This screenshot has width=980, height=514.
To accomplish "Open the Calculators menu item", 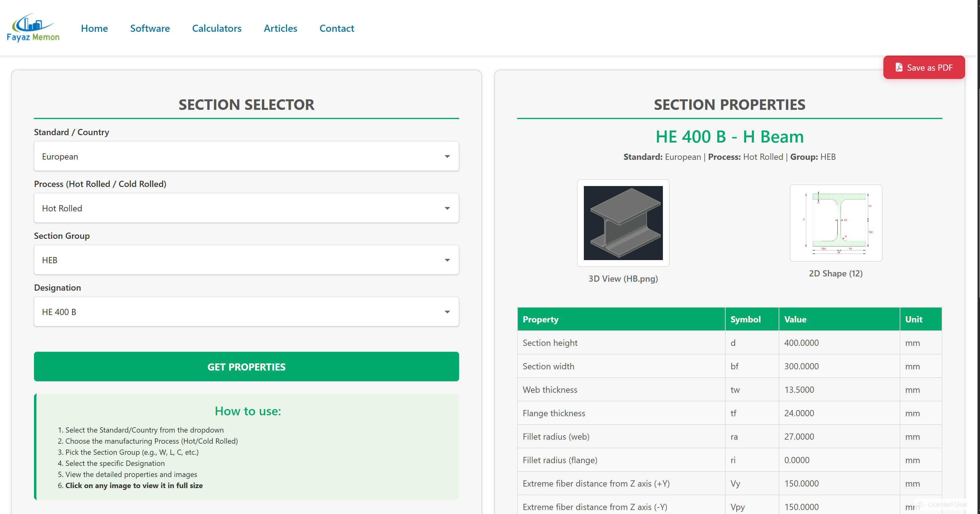I will coord(216,28).
